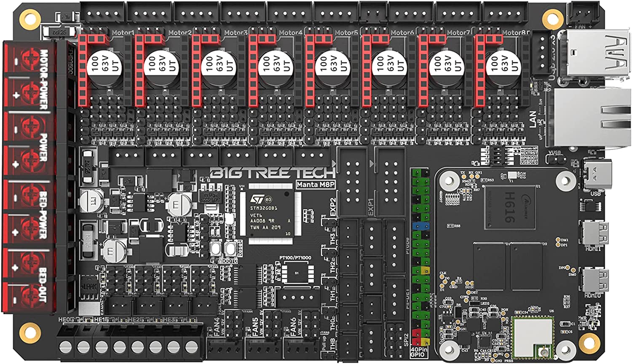Click the capacitor under Motor1

coord(104,68)
